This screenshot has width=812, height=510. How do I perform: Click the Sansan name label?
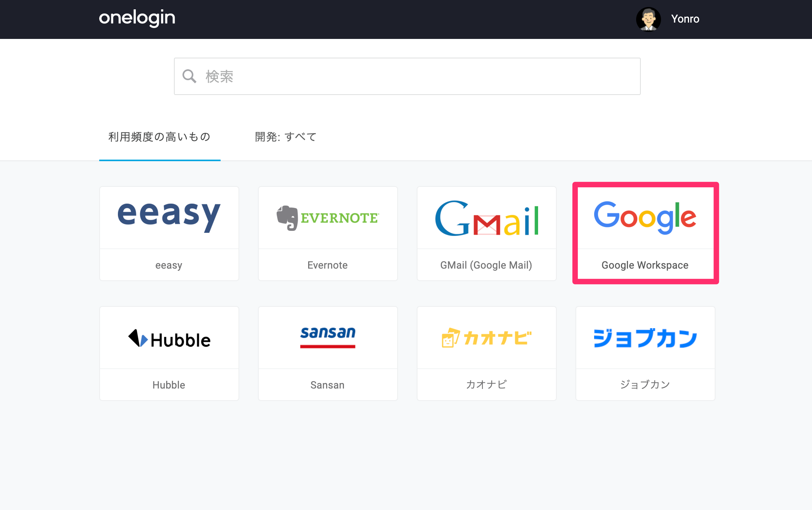pyautogui.click(x=328, y=385)
